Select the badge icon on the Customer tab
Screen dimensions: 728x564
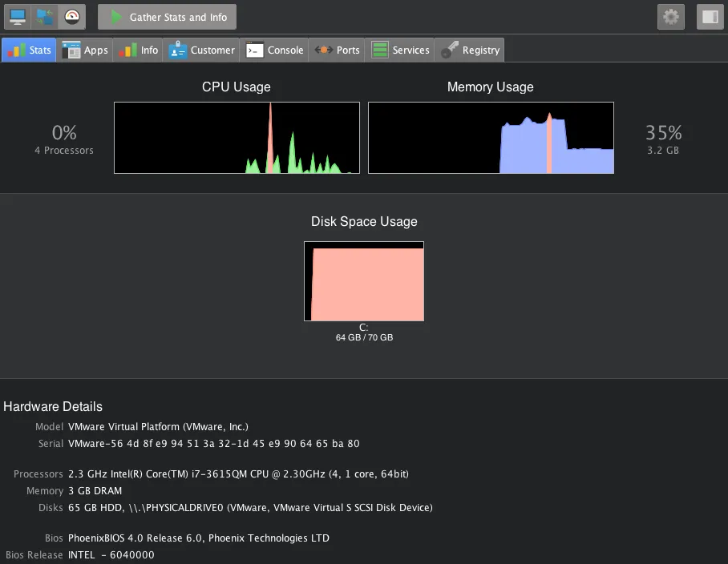pyautogui.click(x=180, y=49)
